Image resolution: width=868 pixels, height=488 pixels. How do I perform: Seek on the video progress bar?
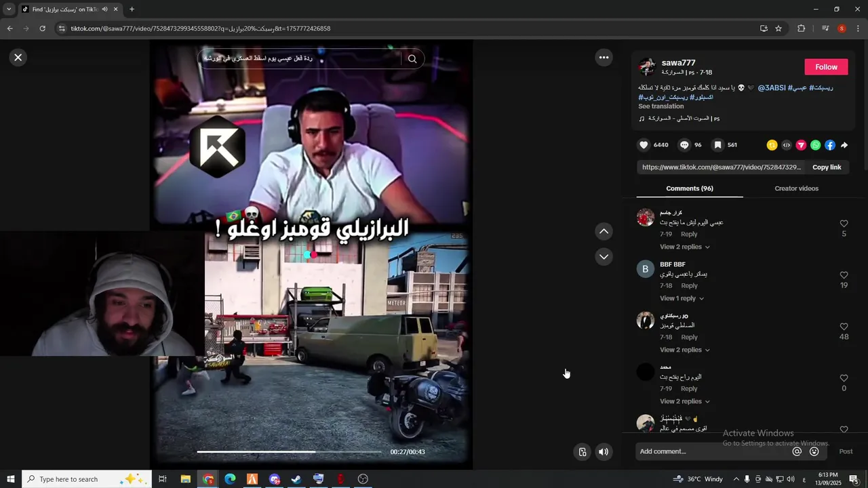click(x=290, y=451)
